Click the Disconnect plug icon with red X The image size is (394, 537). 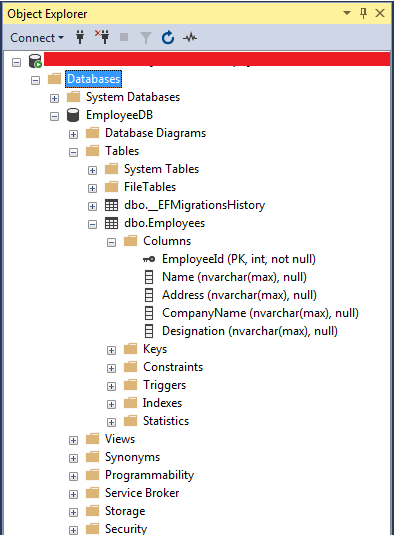(102, 37)
